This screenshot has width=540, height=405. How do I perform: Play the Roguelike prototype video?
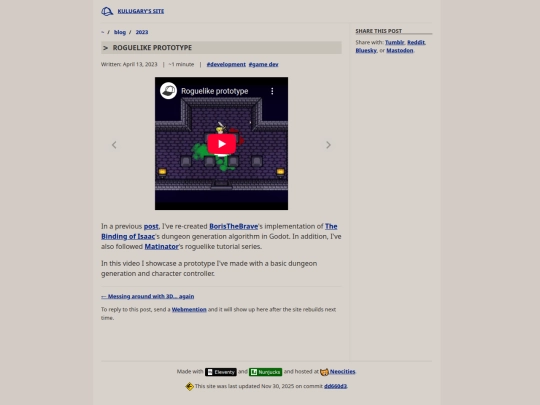221,144
